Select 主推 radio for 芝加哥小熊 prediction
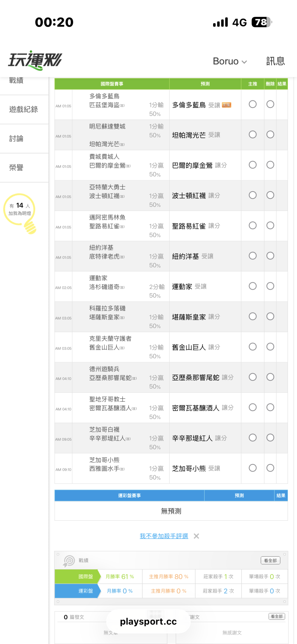The height and width of the screenshot is (644, 297). (x=252, y=468)
